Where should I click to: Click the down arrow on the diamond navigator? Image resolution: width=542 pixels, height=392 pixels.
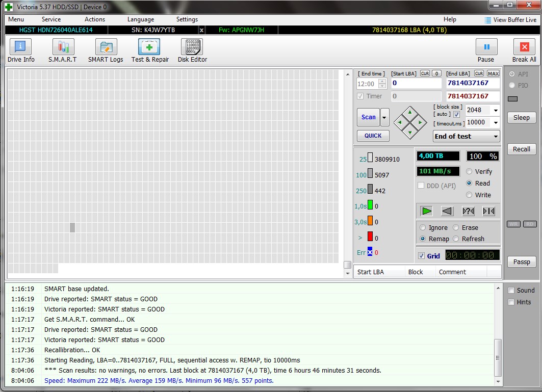click(410, 133)
